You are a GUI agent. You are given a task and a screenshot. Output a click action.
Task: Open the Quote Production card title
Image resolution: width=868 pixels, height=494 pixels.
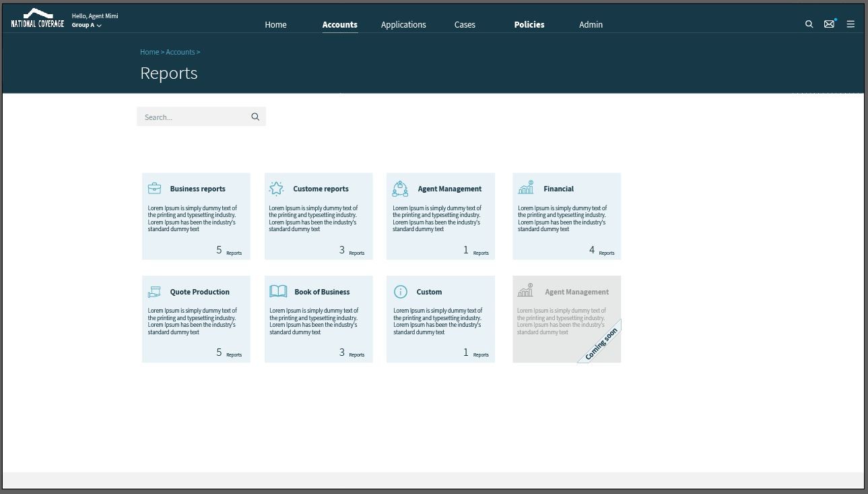coord(199,292)
